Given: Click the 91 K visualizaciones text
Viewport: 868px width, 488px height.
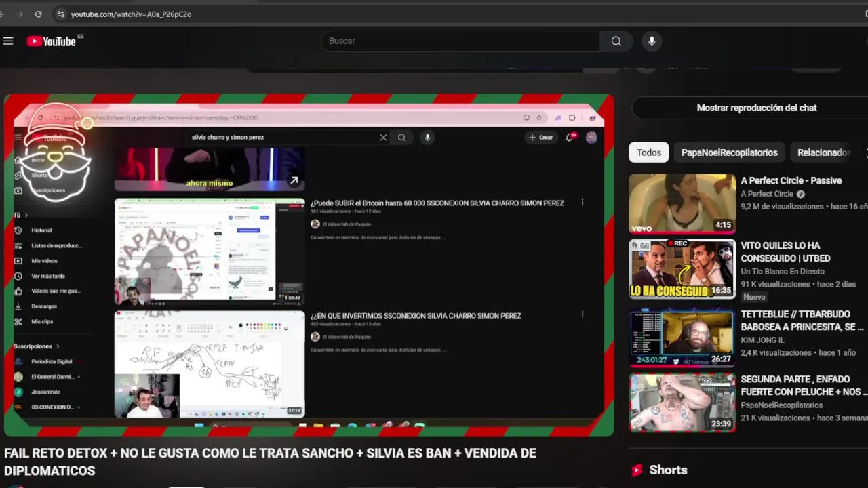Looking at the screenshot, I should coord(776,284).
